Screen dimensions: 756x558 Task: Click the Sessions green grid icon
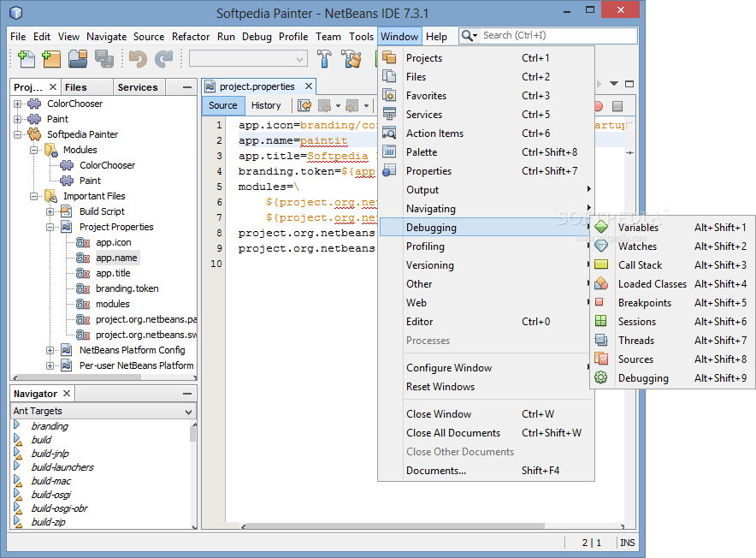601,321
